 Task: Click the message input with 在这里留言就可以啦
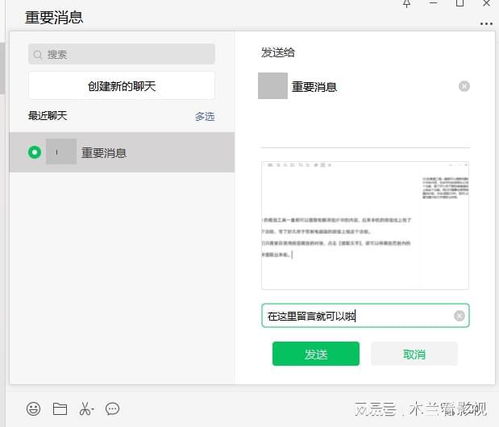point(365,316)
